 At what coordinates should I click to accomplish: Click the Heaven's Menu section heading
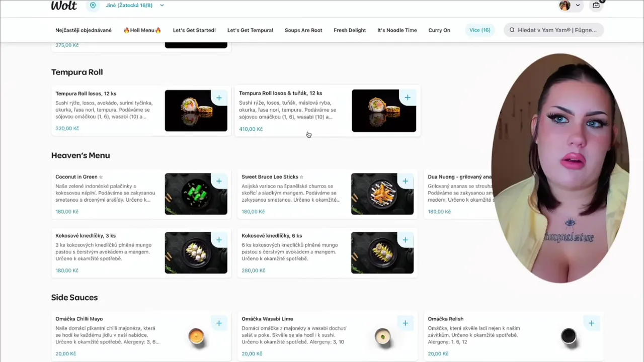[x=80, y=155]
